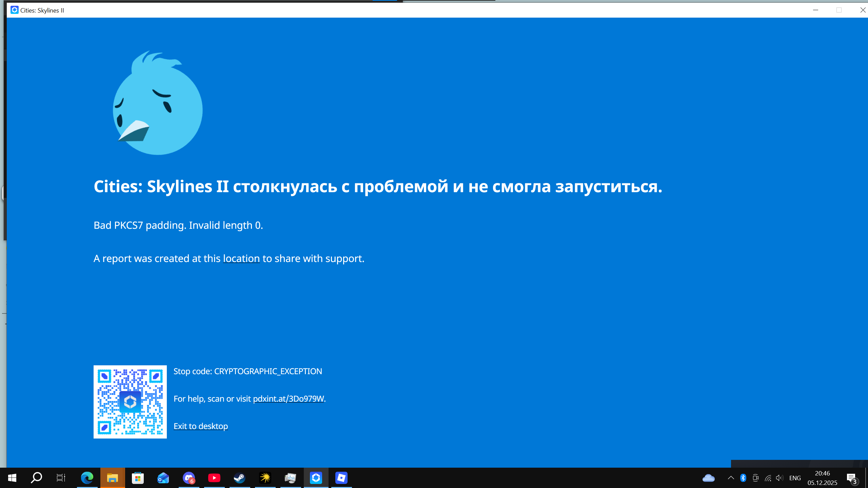
Task: Open Bluetooth tray icon
Action: coord(743,478)
